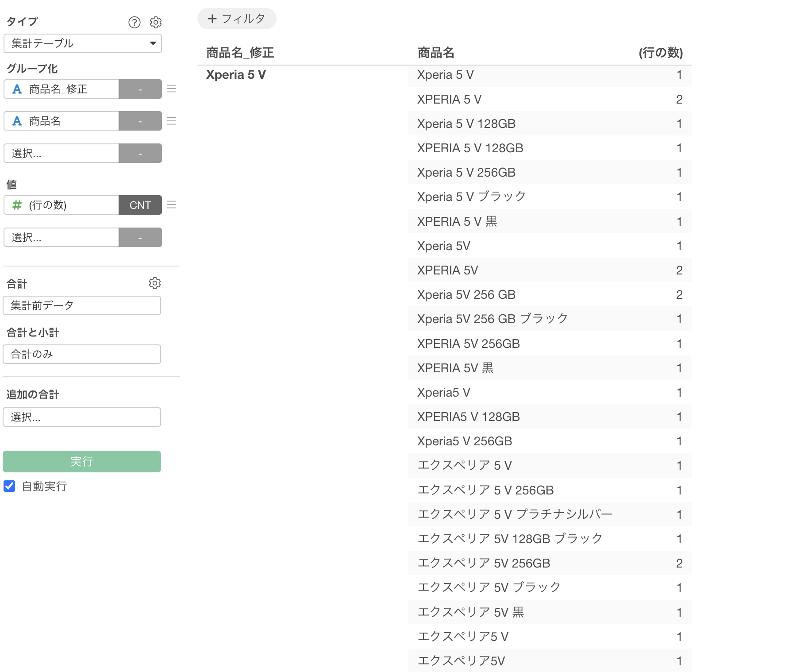
Task: Open the 合計 settings gear icon
Action: [154, 283]
